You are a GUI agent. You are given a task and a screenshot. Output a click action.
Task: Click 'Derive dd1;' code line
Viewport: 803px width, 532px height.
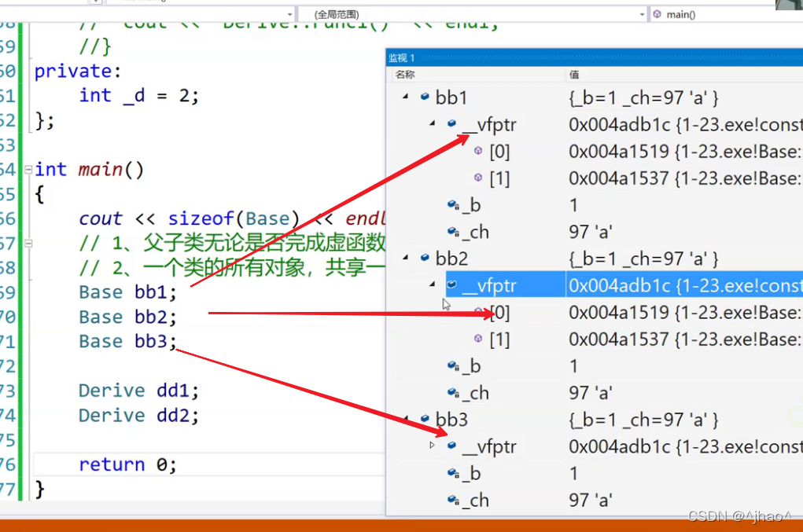[x=138, y=391]
